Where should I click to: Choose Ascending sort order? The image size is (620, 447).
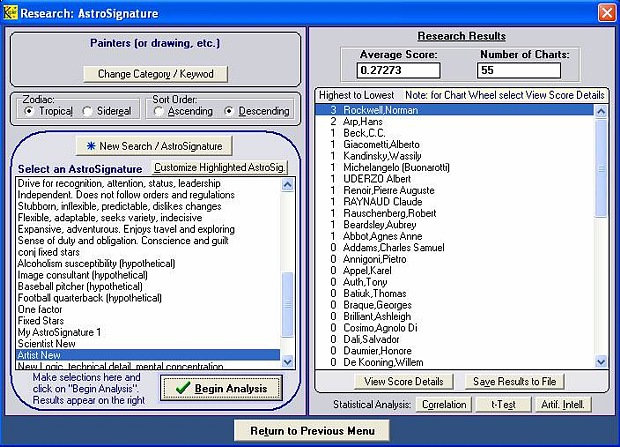[x=159, y=111]
